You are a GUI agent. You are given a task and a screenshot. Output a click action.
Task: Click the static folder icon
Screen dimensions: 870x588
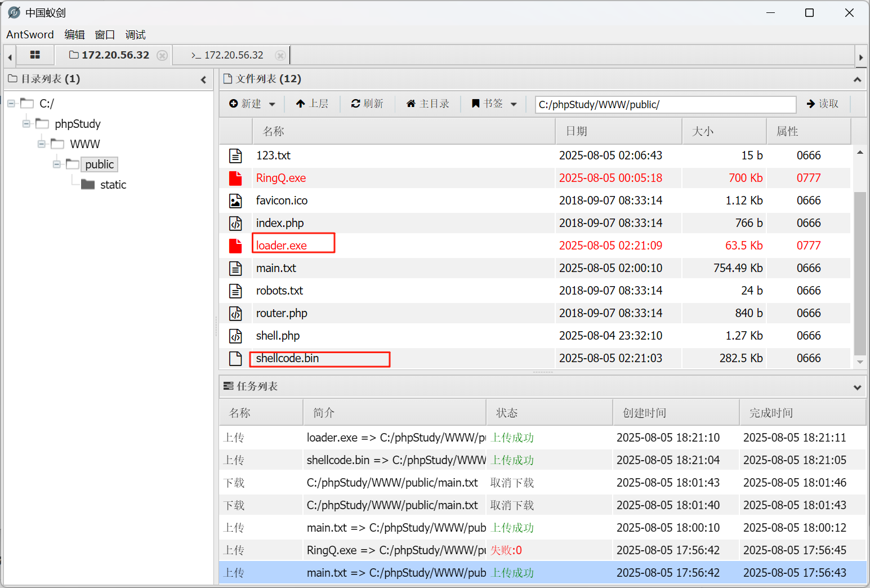click(88, 184)
